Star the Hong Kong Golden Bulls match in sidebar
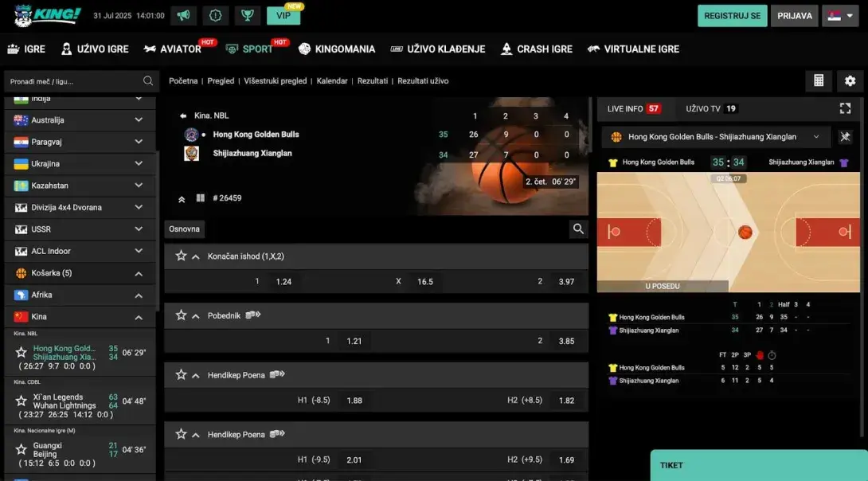The width and height of the screenshot is (868, 481). (22, 352)
